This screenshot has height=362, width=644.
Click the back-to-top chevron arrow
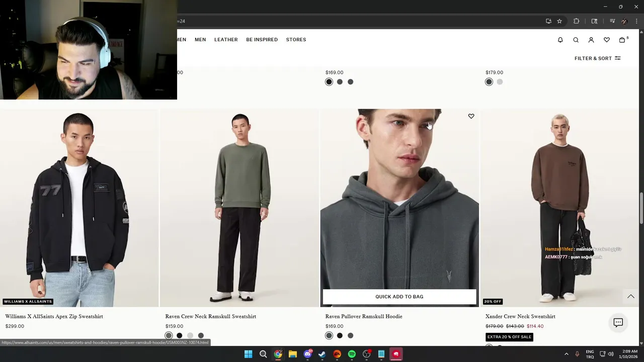(x=631, y=297)
